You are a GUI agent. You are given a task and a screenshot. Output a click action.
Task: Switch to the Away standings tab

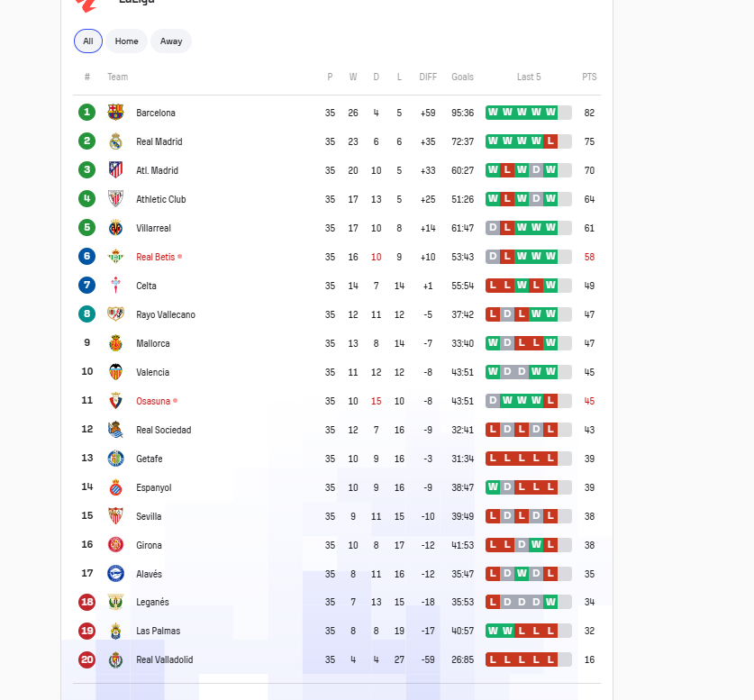pos(171,41)
